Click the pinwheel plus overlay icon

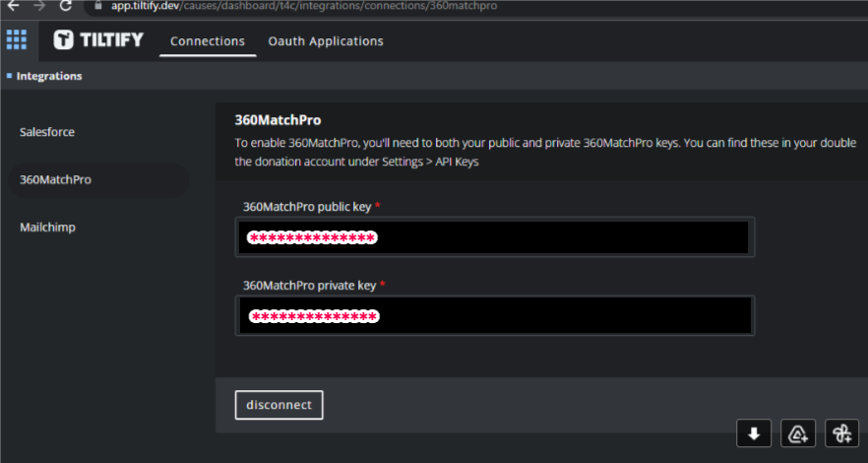click(x=842, y=433)
